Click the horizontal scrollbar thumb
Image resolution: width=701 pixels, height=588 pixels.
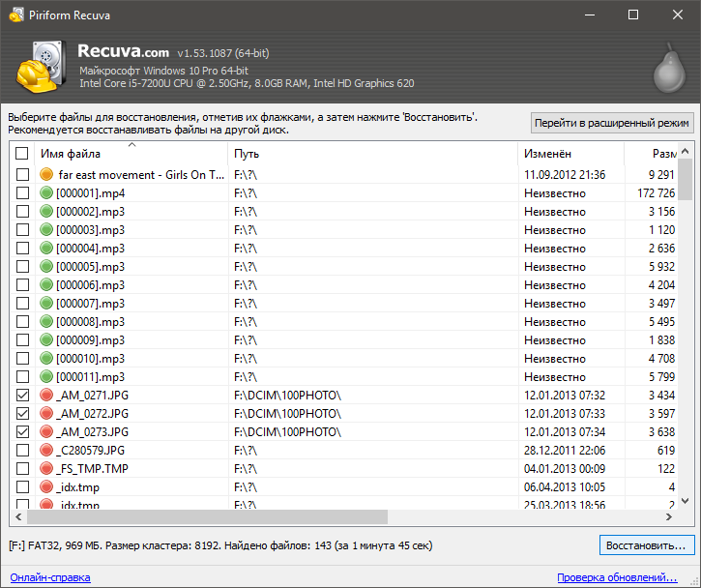click(x=207, y=516)
